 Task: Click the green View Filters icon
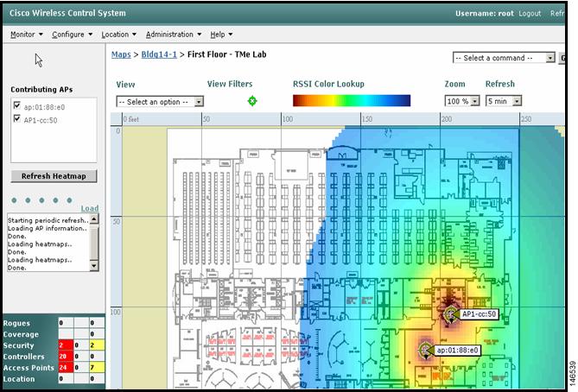252,100
